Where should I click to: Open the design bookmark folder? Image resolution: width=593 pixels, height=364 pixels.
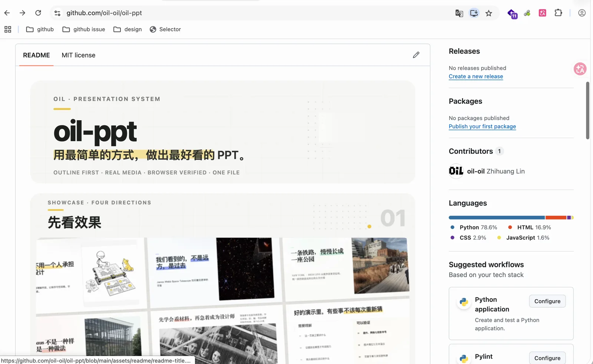(127, 29)
